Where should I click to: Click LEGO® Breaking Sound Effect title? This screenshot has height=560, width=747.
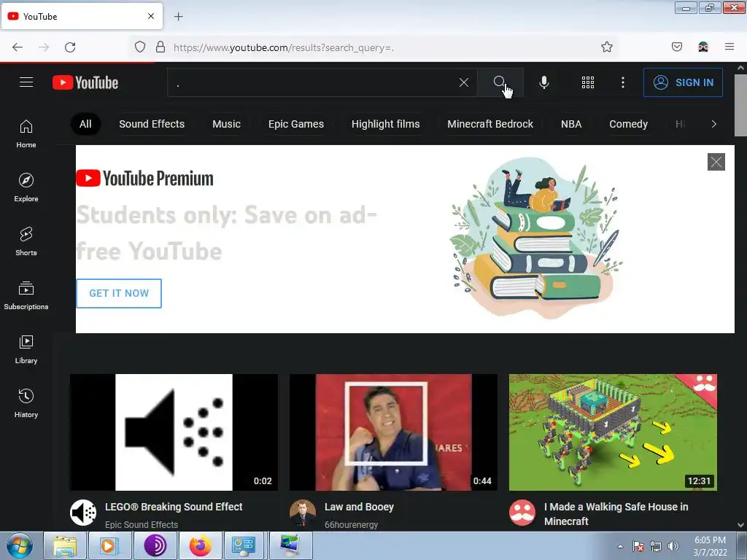pos(174,507)
